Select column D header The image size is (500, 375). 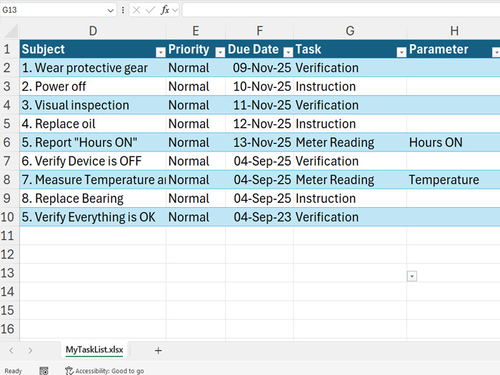[93, 31]
